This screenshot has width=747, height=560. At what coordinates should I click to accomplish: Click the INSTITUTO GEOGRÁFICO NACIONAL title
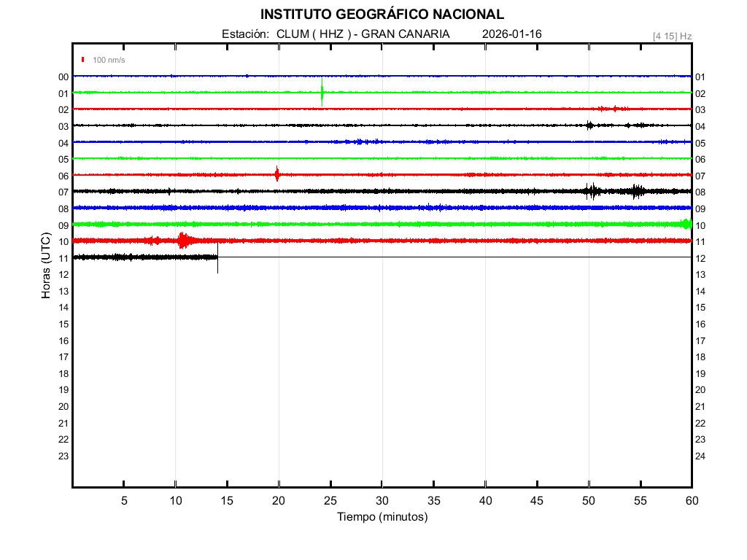pyautogui.click(x=382, y=15)
